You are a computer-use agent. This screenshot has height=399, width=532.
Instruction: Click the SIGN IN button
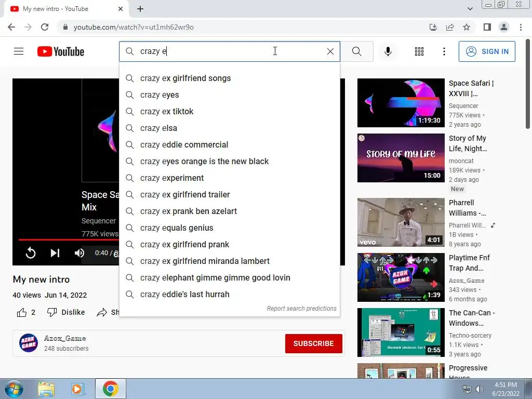pos(487,51)
